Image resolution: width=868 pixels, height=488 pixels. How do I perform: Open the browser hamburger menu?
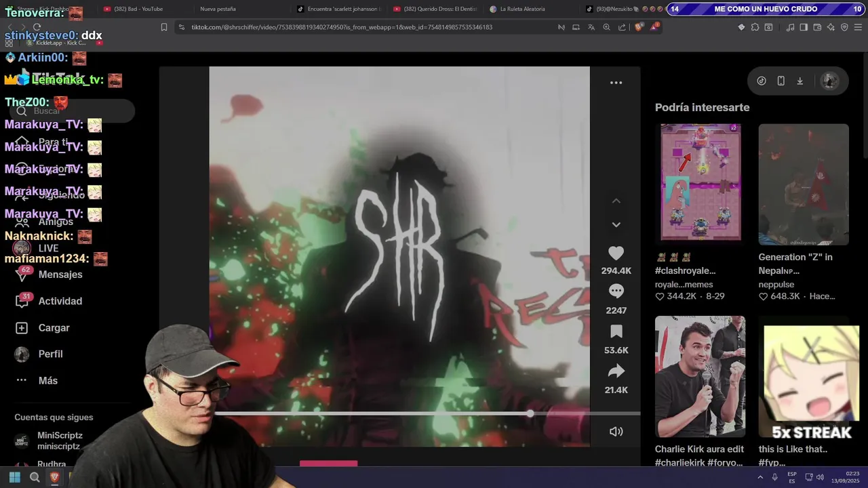pyautogui.click(x=858, y=27)
